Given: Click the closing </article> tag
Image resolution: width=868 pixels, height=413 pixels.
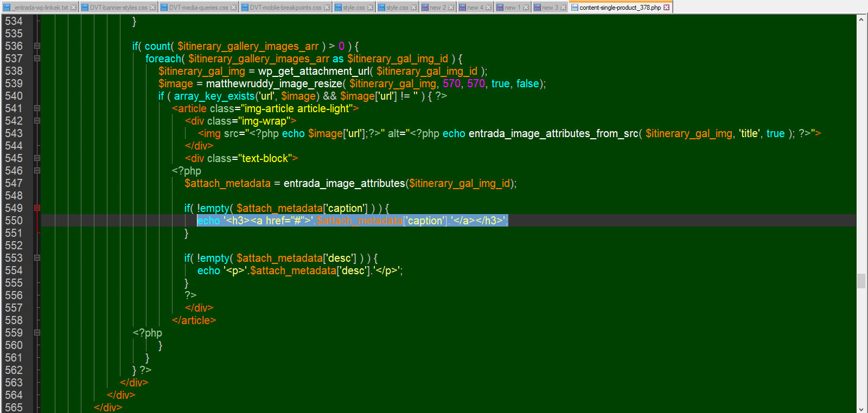Looking at the screenshot, I should tap(194, 320).
